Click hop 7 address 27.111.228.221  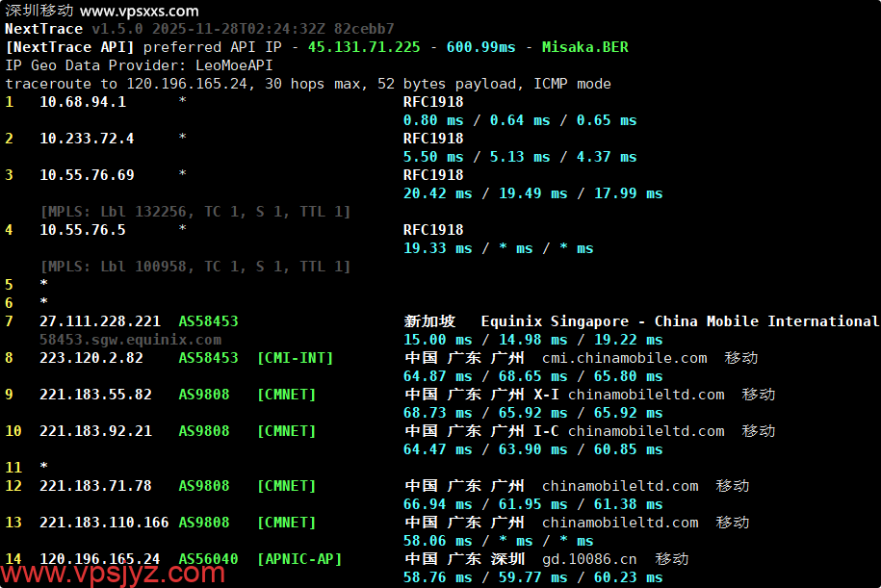click(x=100, y=321)
